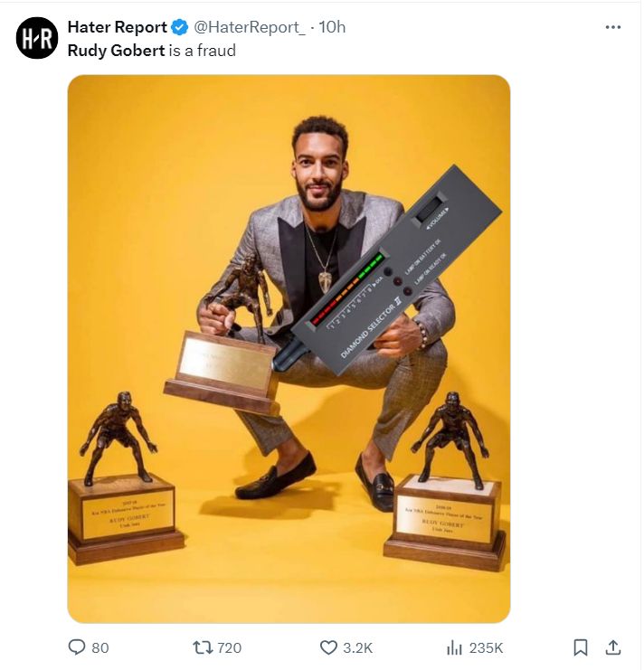Open the Hater Report profile avatar

37,38
